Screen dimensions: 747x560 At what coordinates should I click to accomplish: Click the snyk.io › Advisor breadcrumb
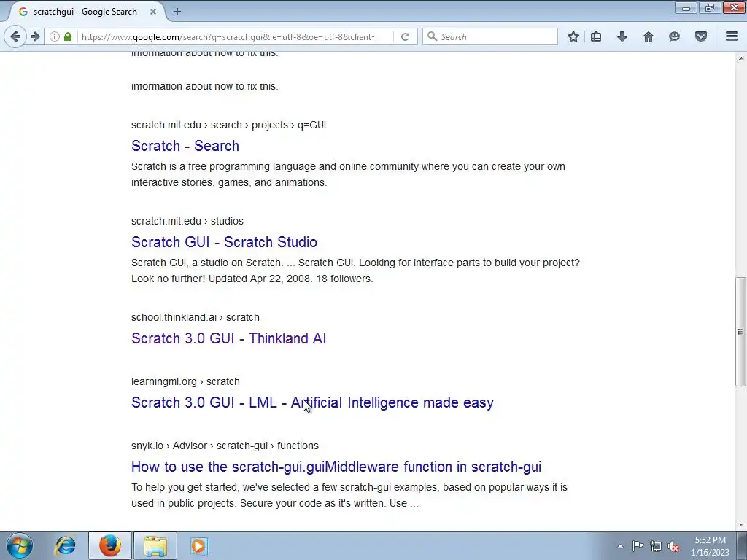[x=225, y=446]
